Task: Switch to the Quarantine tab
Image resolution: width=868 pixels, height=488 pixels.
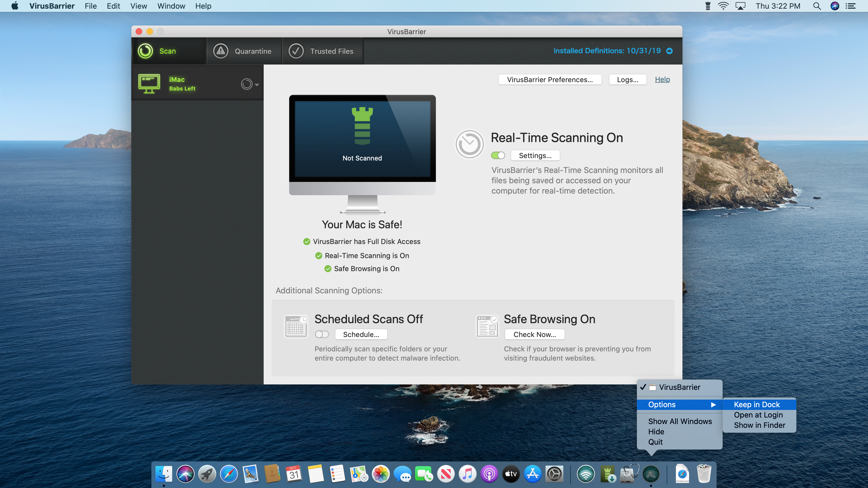Action: [244, 51]
